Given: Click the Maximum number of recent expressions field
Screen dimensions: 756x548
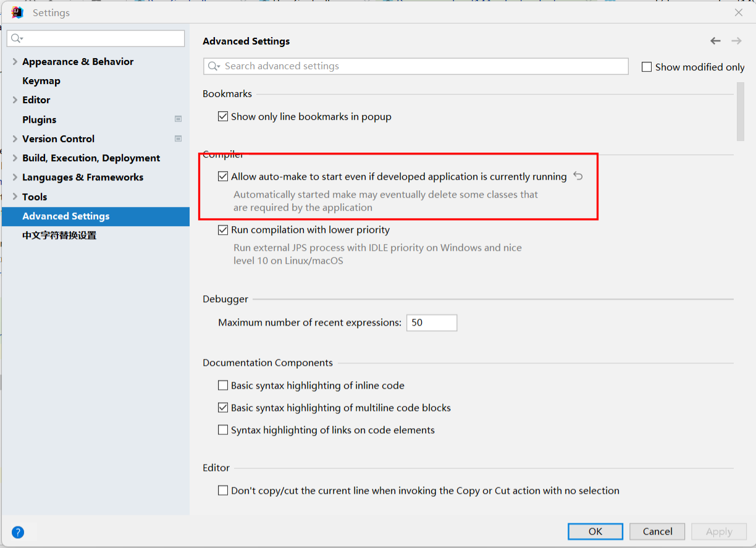Looking at the screenshot, I should pyautogui.click(x=432, y=322).
